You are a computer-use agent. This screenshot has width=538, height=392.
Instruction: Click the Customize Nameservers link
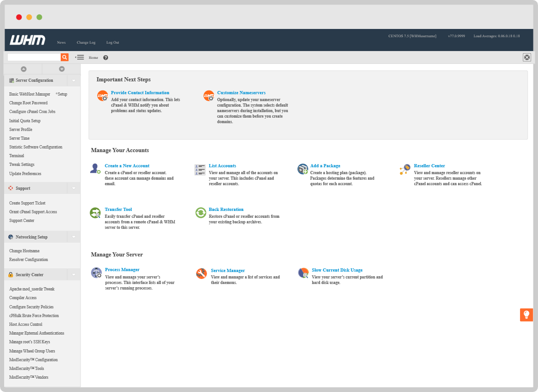(241, 93)
